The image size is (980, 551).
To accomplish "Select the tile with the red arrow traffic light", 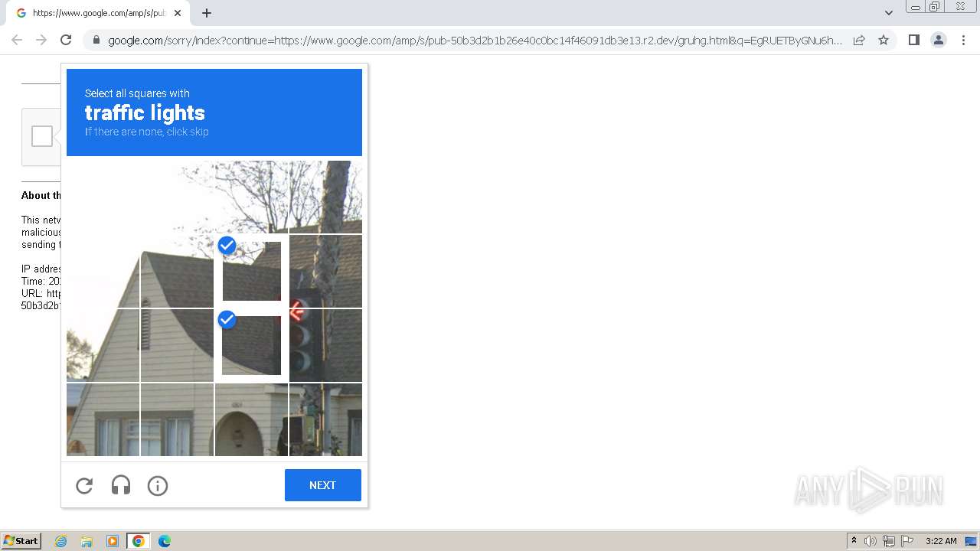I will (325, 345).
